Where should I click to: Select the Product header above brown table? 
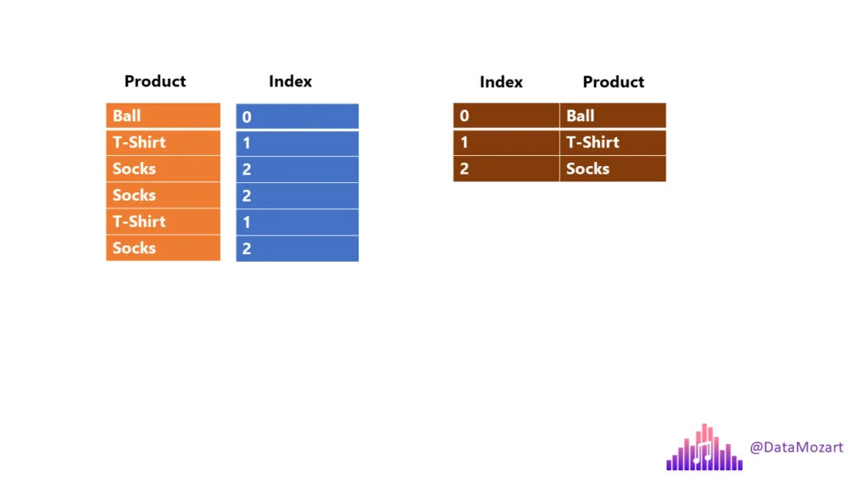(x=613, y=82)
